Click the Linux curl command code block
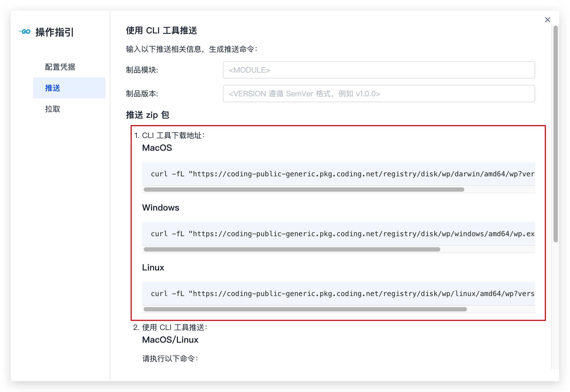 coord(338,294)
